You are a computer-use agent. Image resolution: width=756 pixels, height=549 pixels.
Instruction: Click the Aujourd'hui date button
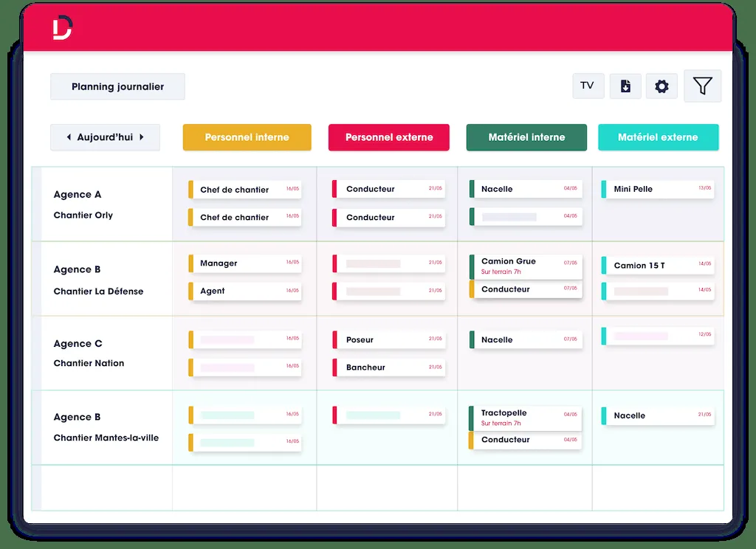(x=105, y=137)
